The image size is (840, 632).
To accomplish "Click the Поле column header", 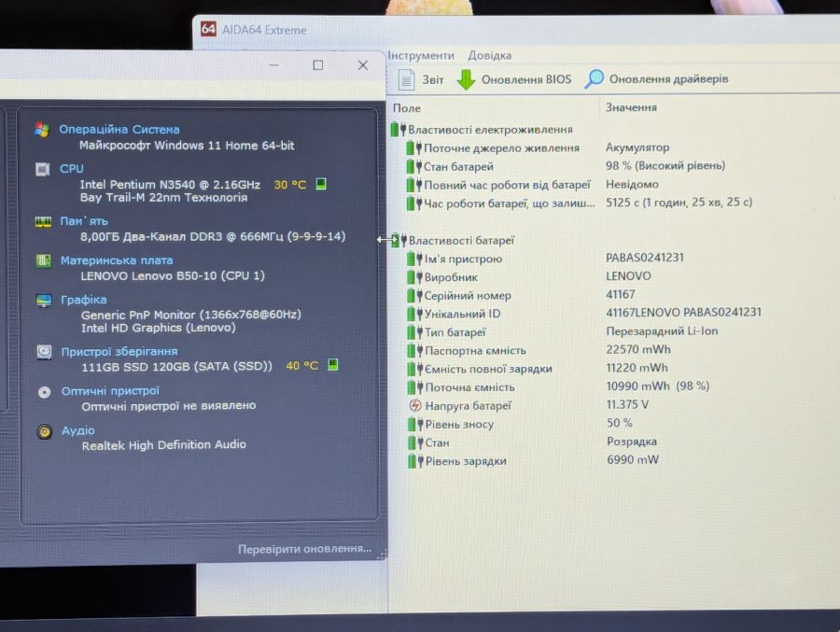I will [407, 107].
